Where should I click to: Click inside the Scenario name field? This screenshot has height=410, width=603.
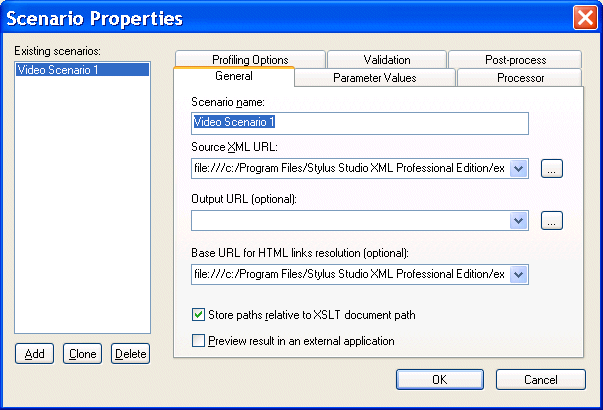coord(359,123)
